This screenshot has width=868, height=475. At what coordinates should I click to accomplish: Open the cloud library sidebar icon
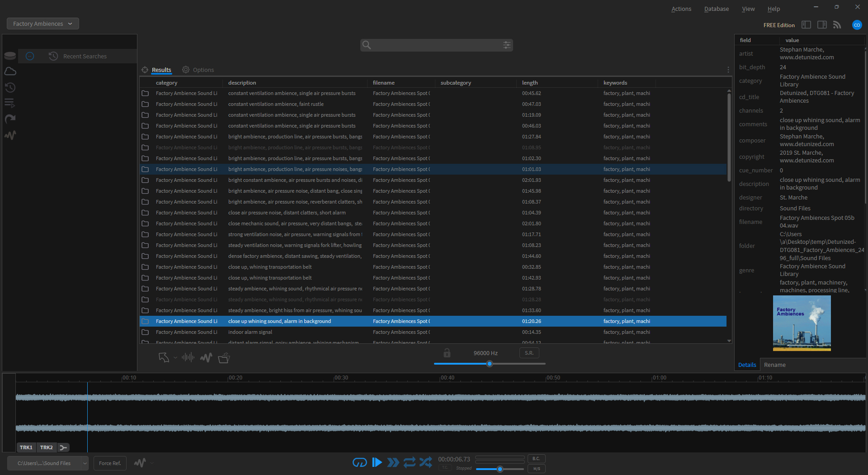click(x=10, y=71)
